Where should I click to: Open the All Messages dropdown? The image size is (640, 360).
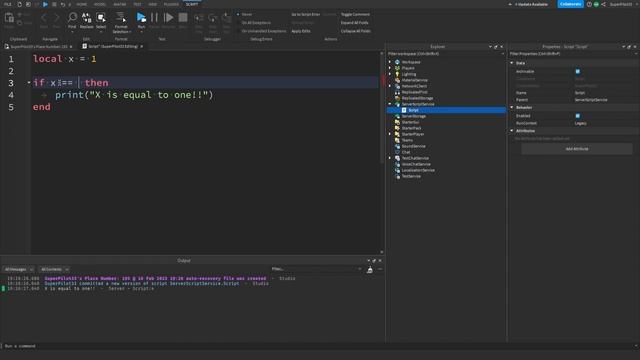pos(19,269)
